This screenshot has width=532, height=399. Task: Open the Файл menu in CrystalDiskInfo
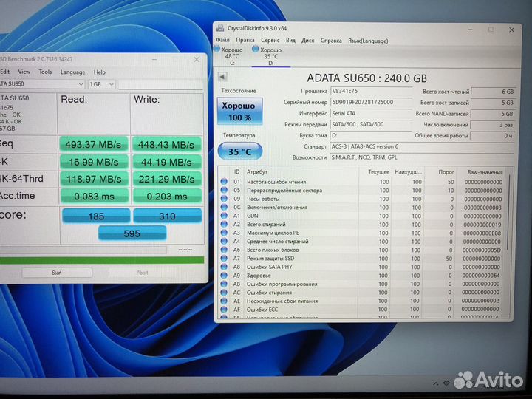pos(222,40)
